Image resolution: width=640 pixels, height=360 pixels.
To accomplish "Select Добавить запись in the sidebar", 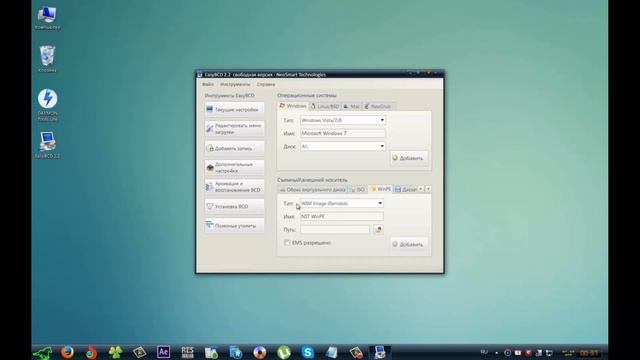I will coord(235,148).
